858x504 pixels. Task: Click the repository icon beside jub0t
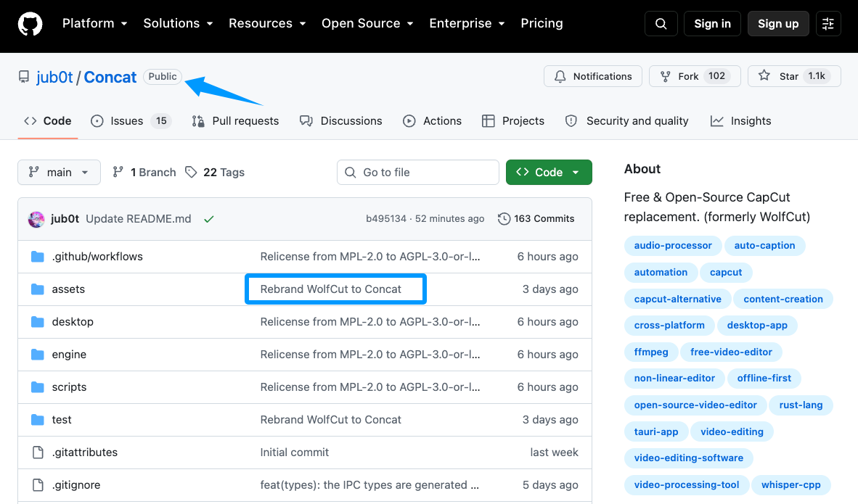pyautogui.click(x=23, y=77)
